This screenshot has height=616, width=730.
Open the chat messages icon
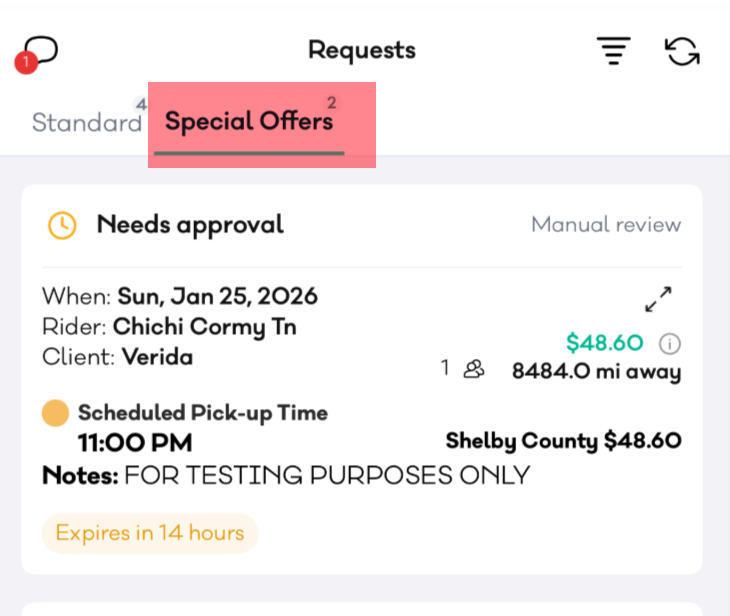point(40,50)
